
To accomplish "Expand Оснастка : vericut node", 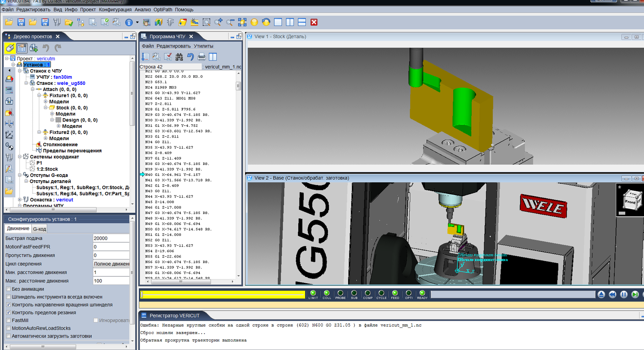I will click(x=20, y=200).
